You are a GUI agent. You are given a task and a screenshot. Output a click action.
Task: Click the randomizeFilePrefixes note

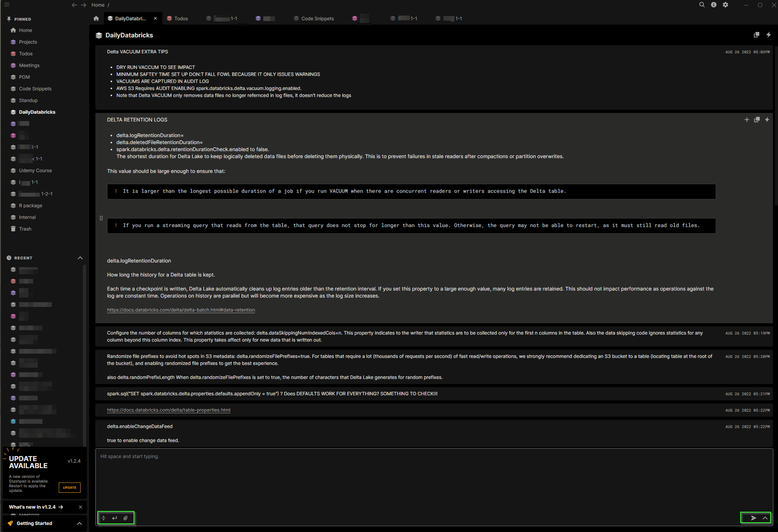434,367
